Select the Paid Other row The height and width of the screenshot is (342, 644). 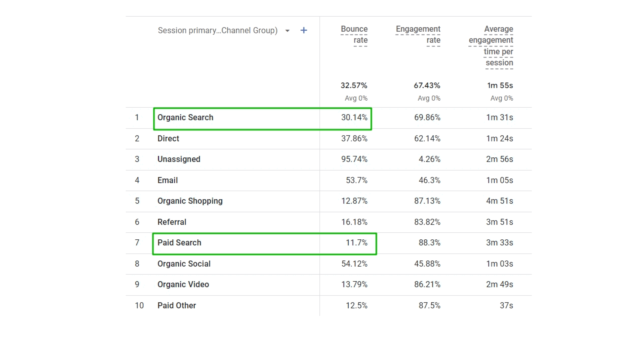click(177, 306)
